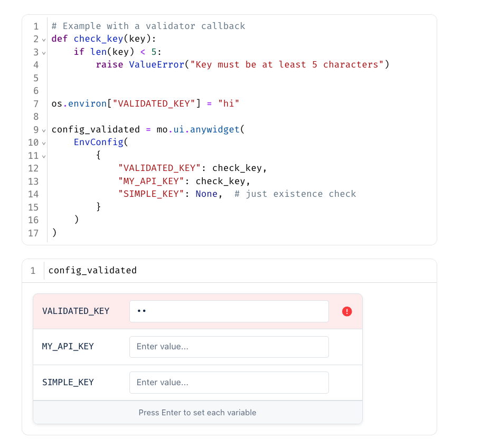
Task: Click the MY_API_KEY row label
Action: [x=68, y=347]
